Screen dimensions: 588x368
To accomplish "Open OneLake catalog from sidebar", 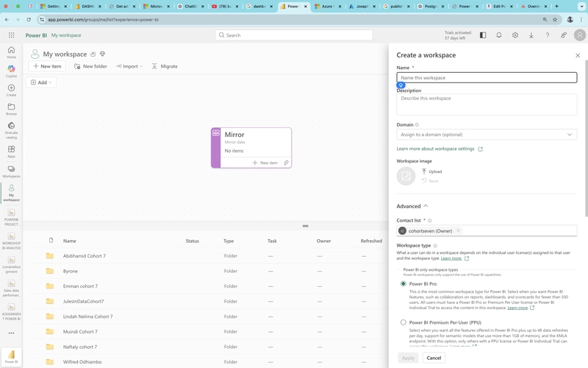I will pos(11,130).
